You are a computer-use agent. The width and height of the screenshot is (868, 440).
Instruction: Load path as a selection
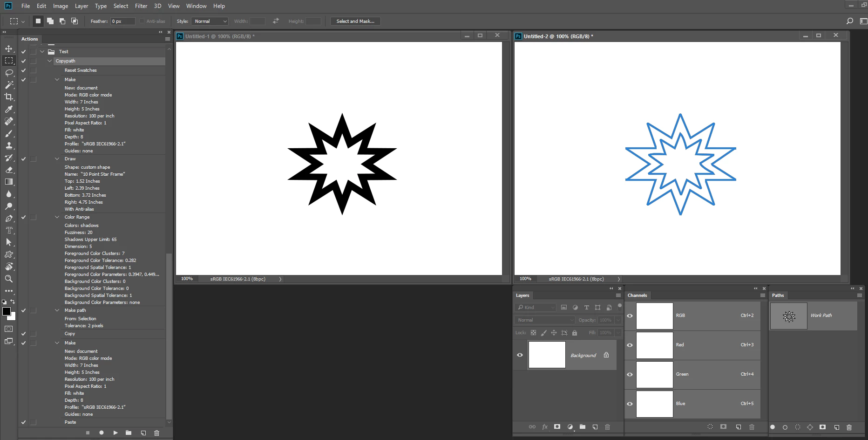(x=798, y=427)
